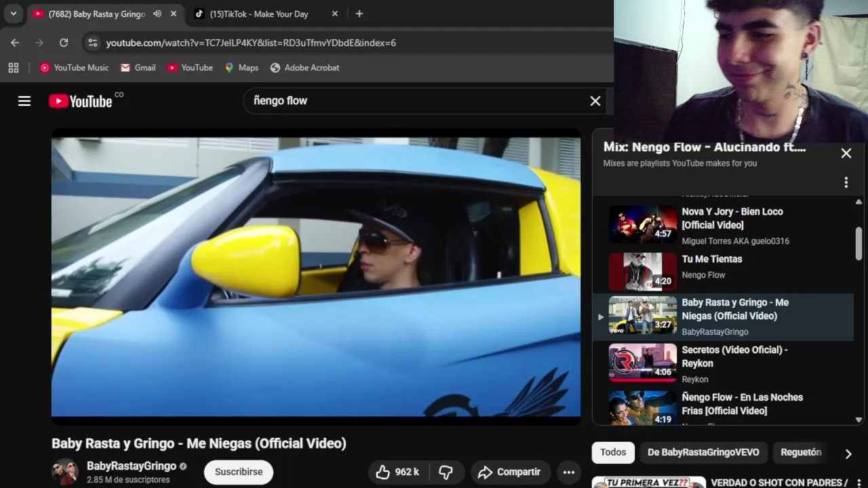This screenshot has width=868, height=488.
Task: Open site information icon in address bar
Action: 93,43
